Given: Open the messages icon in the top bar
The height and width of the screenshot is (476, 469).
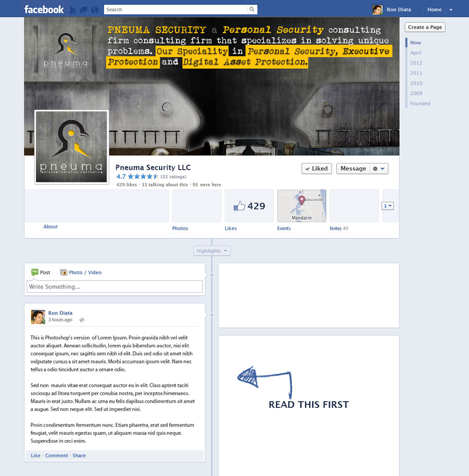Looking at the screenshot, I should point(83,10).
